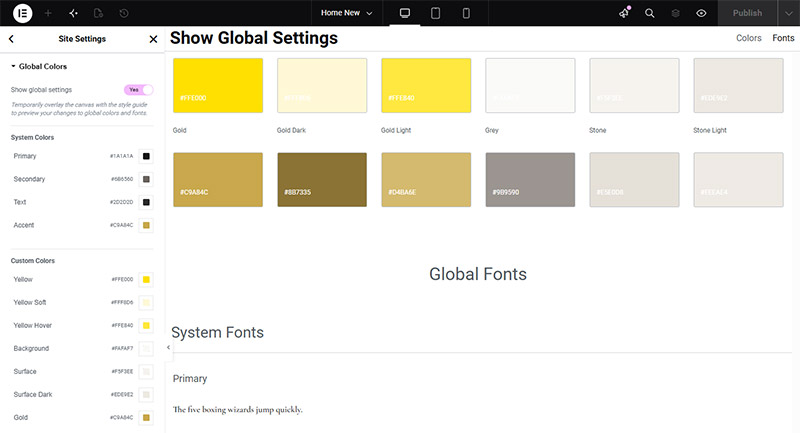Click the #6B6560 hex value
800x433 pixels.
coord(122,179)
